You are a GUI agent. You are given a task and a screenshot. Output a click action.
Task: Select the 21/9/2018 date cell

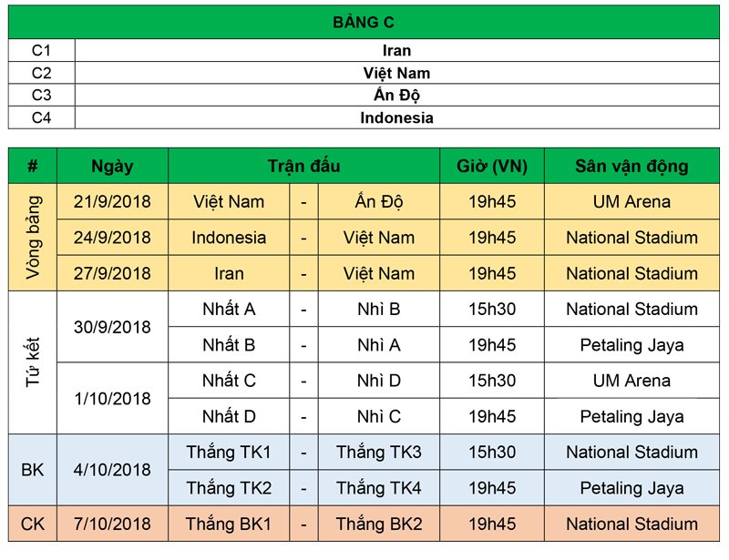[x=112, y=201]
